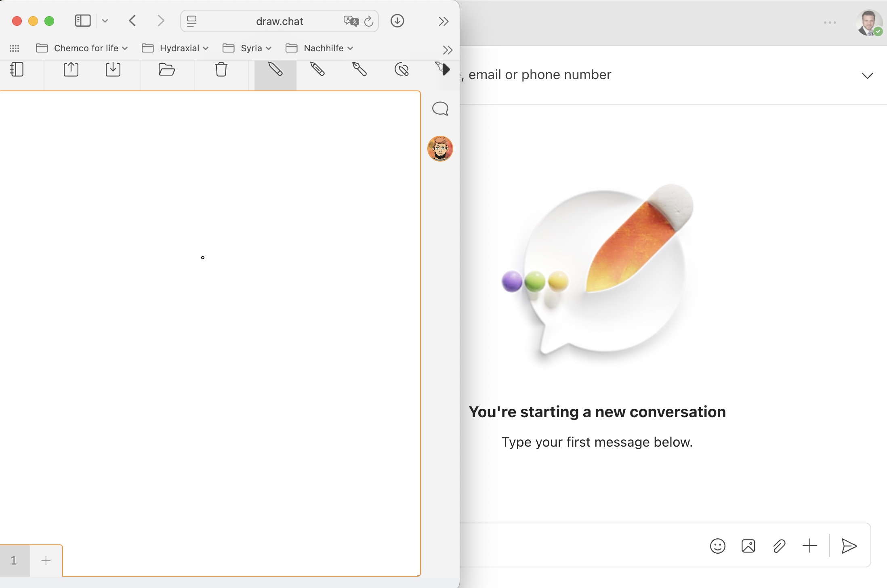Click the circular pencil lasso tool

401,70
